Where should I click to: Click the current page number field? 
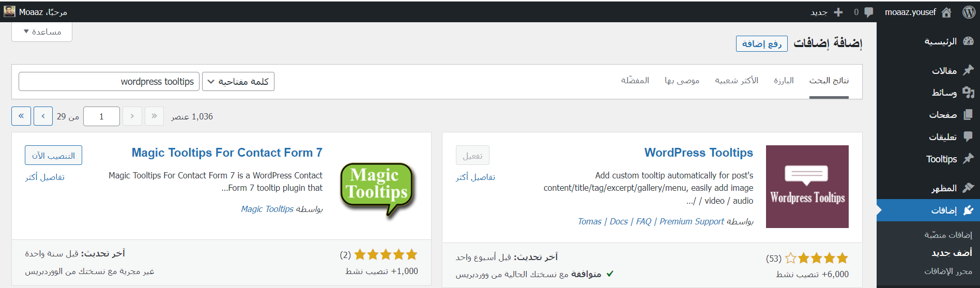tap(101, 116)
